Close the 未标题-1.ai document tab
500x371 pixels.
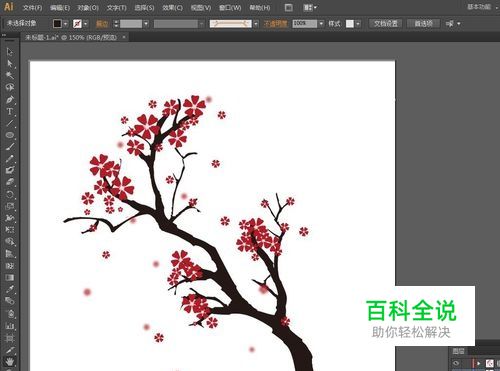click(x=124, y=37)
